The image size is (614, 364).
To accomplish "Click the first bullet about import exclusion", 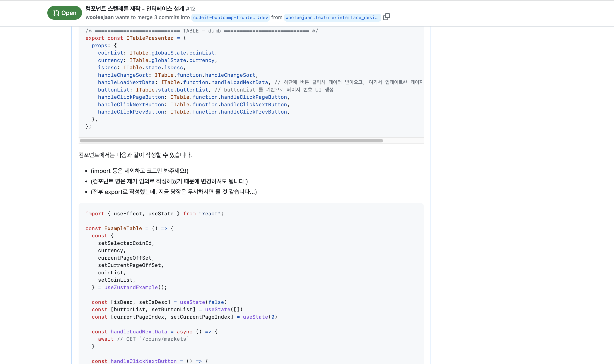I will [139, 171].
